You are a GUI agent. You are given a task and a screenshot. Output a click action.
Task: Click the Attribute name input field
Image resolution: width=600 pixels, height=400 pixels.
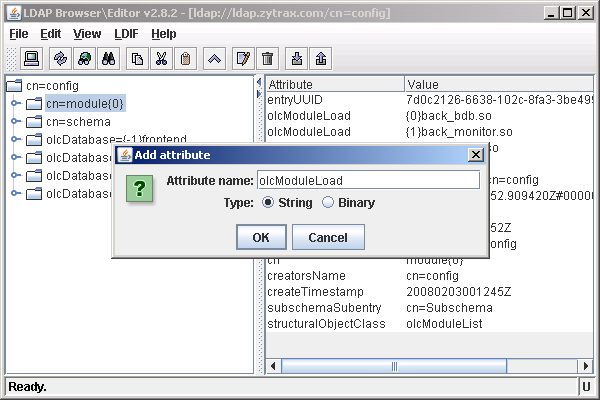[368, 180]
